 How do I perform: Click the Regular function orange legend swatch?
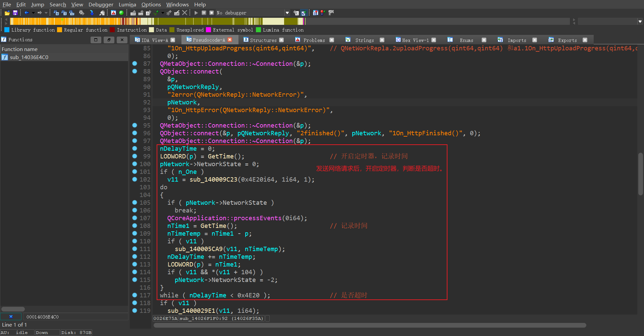59,30
